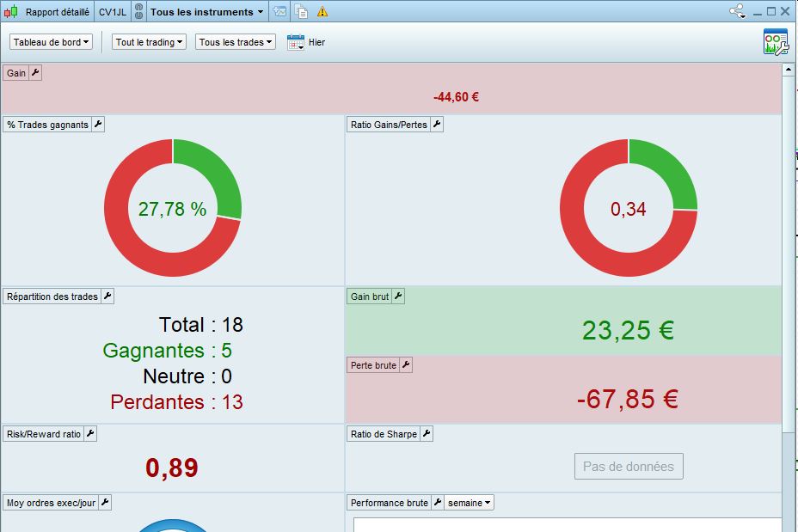Maximize the Rapport détaillé window
This screenshot has width=798, height=532.
[771, 11]
